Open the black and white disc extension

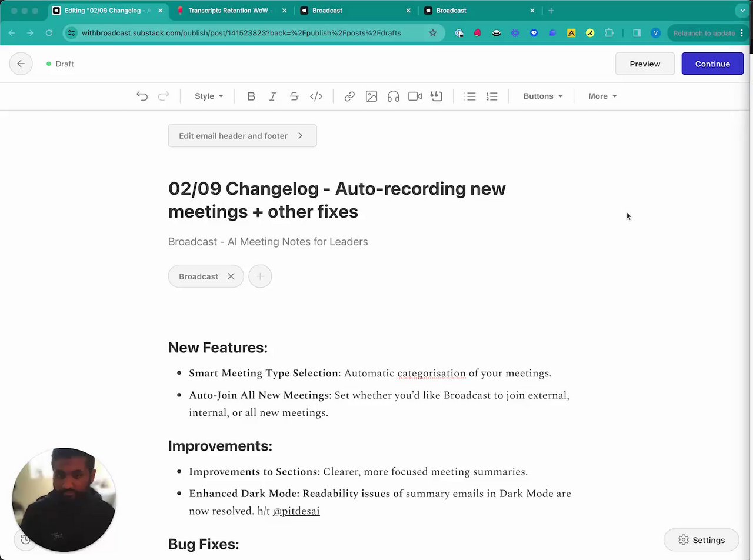click(497, 33)
